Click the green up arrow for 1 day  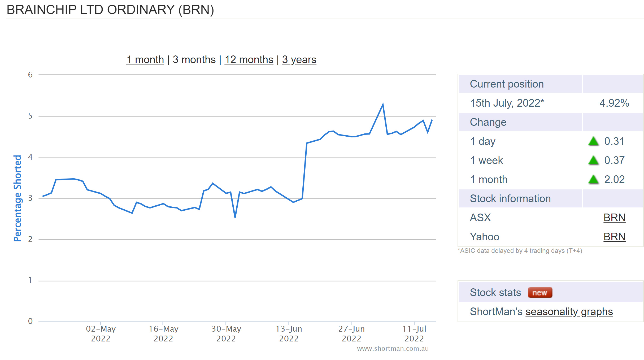click(x=593, y=141)
